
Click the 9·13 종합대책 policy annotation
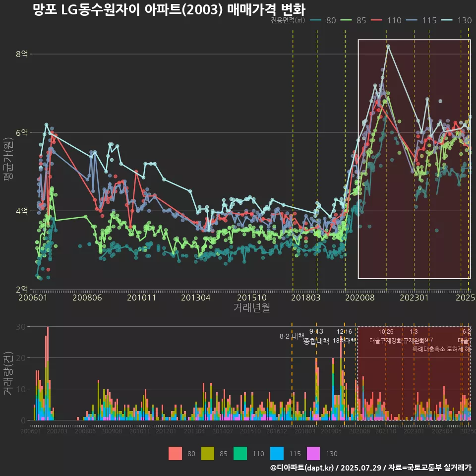(x=316, y=336)
